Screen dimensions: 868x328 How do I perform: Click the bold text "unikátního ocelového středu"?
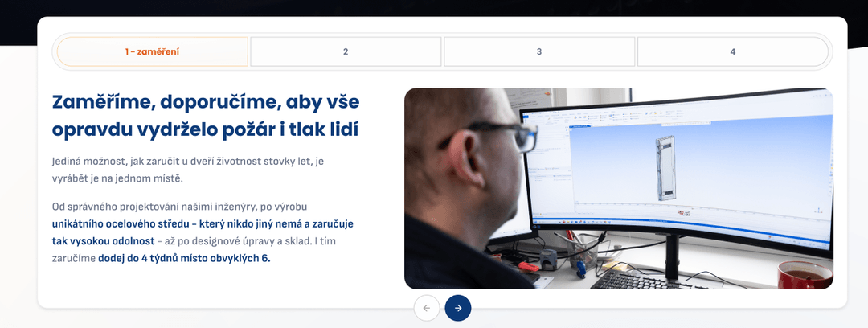pos(117,223)
